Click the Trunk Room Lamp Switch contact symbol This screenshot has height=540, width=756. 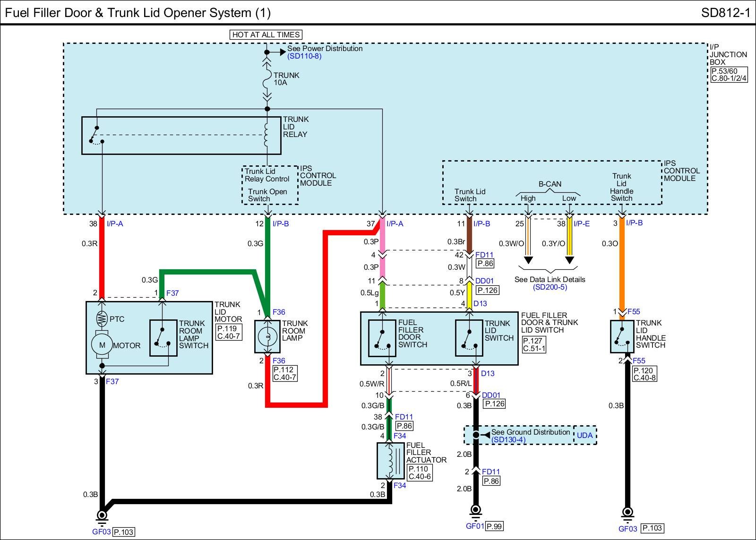click(163, 338)
